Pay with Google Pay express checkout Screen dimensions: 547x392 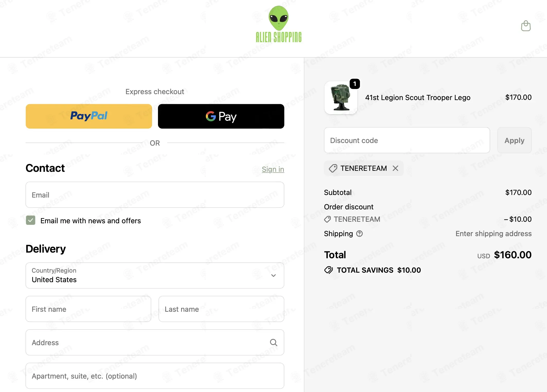tap(221, 116)
